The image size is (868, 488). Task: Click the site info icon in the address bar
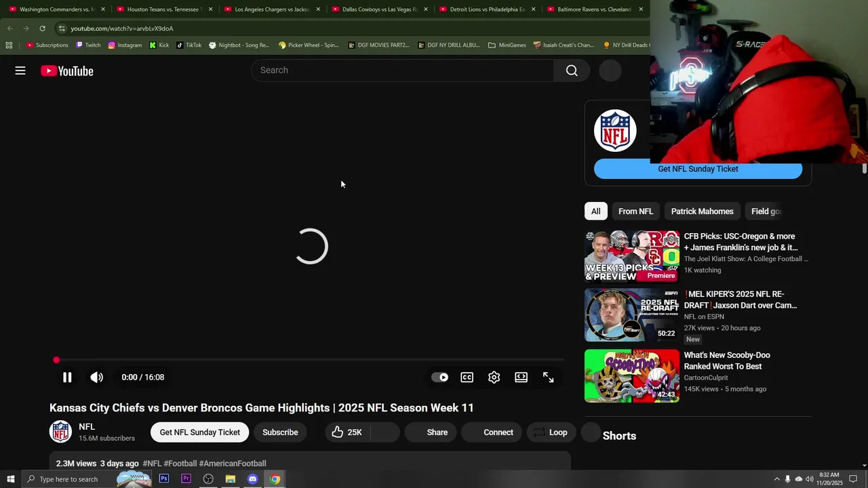coord(62,28)
